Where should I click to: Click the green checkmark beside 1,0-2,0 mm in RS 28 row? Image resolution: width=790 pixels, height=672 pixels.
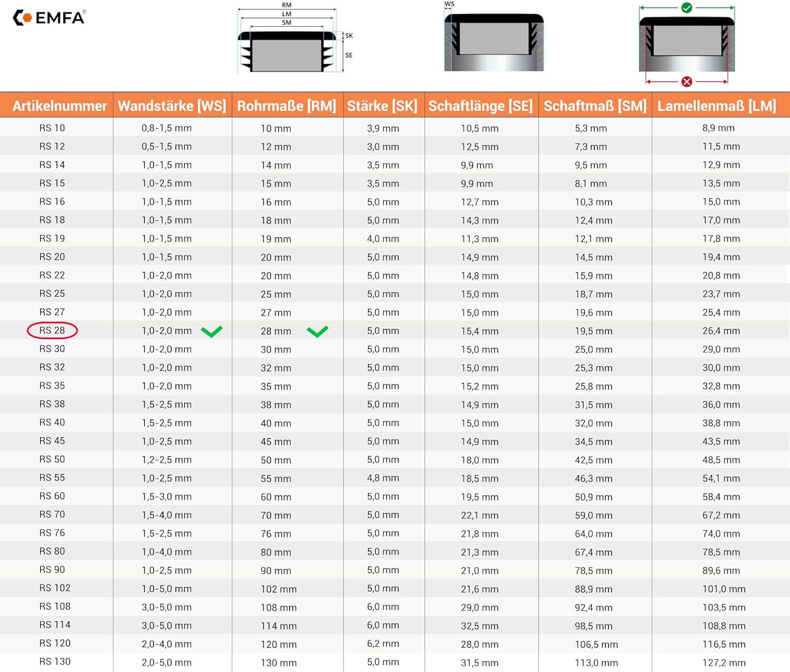tap(212, 331)
